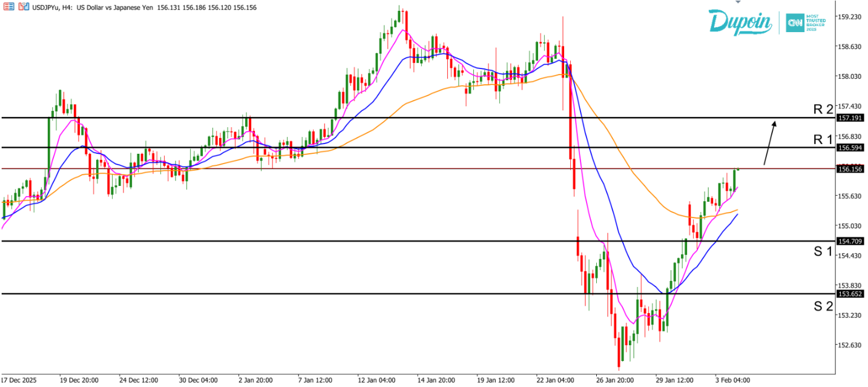Select the R 1 resistance label
868x387 pixels.
[x=823, y=139]
